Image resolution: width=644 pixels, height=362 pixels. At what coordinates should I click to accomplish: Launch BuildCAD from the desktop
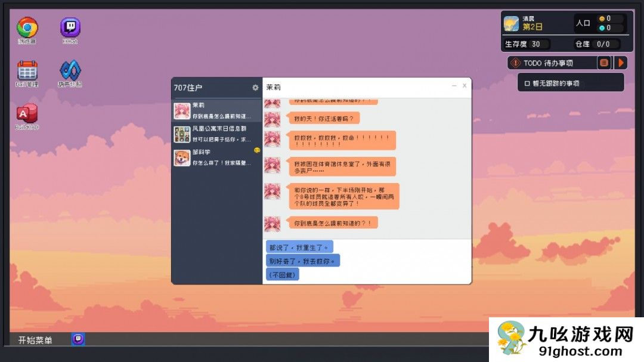pos(26,112)
